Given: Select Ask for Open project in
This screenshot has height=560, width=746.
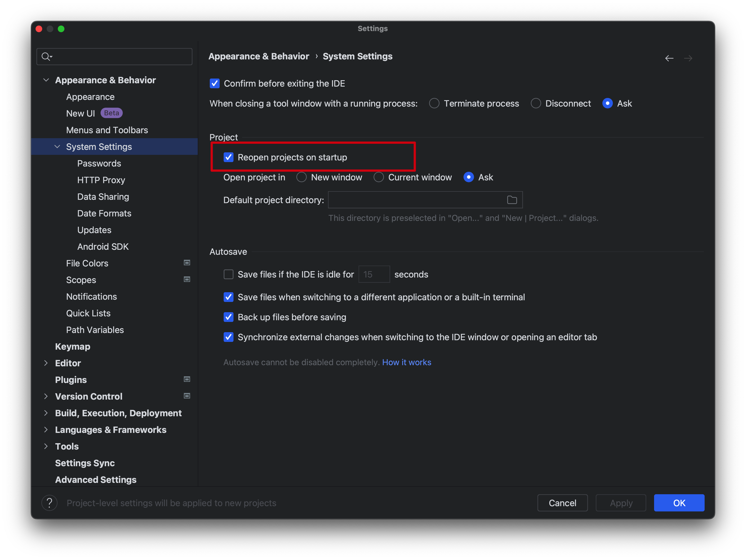Looking at the screenshot, I should [469, 177].
